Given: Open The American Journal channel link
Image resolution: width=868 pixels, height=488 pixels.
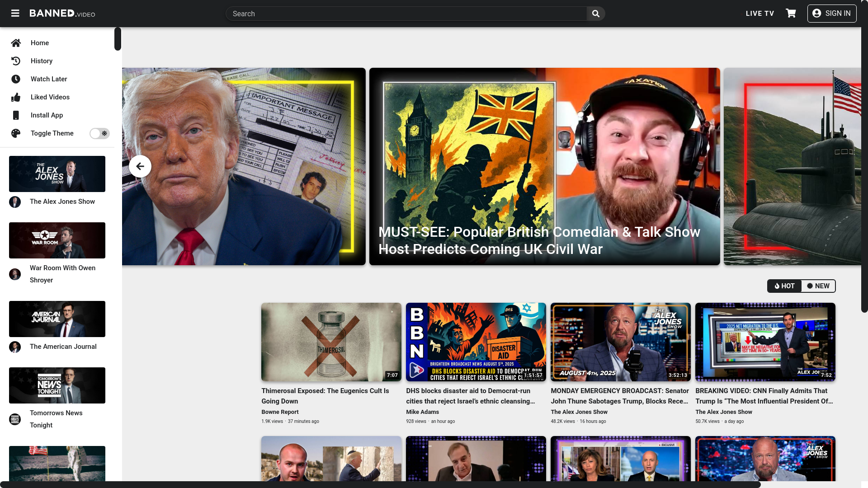Looking at the screenshot, I should (x=63, y=347).
